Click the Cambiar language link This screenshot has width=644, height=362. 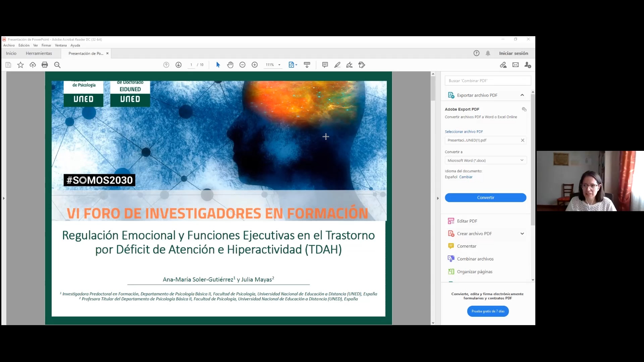pyautogui.click(x=466, y=177)
